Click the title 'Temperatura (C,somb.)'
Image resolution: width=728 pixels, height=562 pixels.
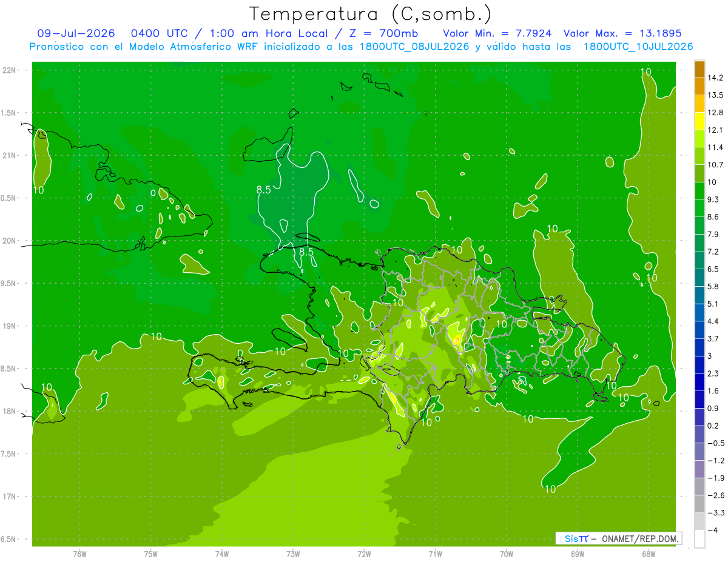point(370,14)
